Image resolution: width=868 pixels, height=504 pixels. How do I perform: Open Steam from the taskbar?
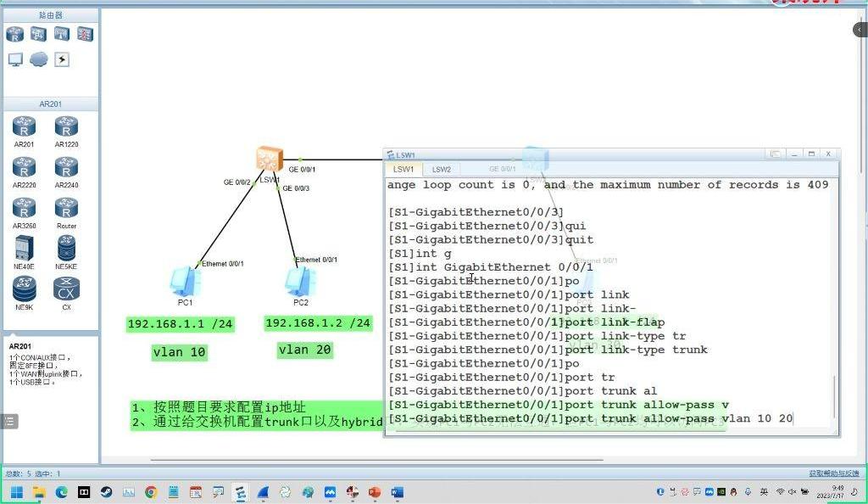click(106, 492)
